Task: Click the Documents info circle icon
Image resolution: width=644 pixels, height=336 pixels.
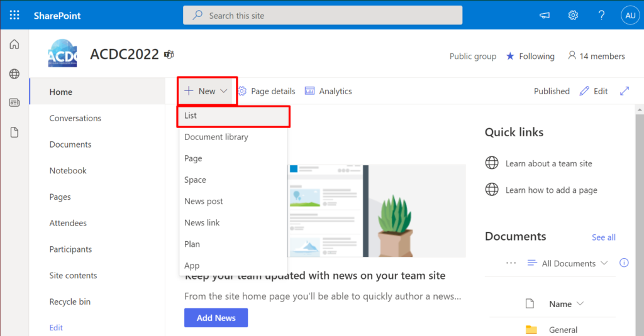Action: [x=624, y=263]
